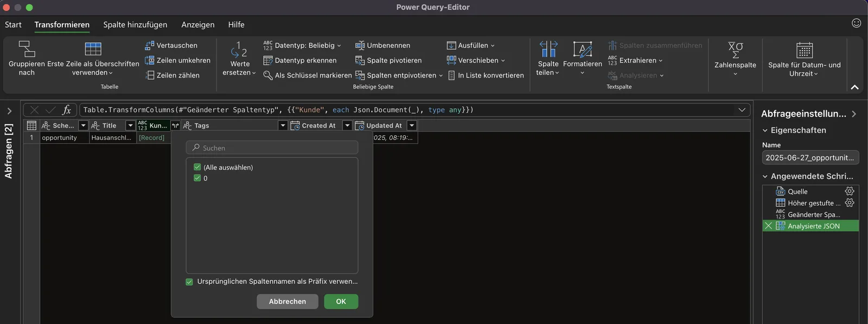Open the Spalte hinzufügen tab

pos(135,24)
